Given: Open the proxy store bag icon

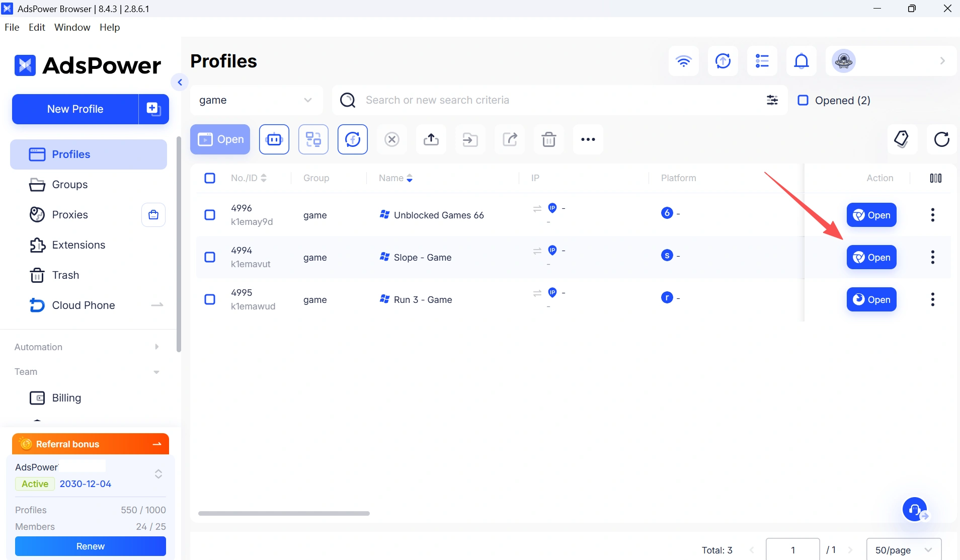Looking at the screenshot, I should (x=153, y=215).
